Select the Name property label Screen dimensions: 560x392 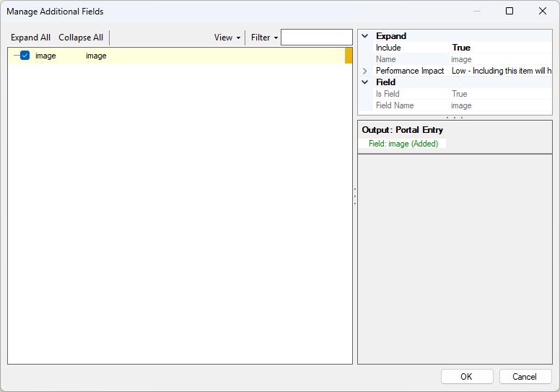coord(385,59)
